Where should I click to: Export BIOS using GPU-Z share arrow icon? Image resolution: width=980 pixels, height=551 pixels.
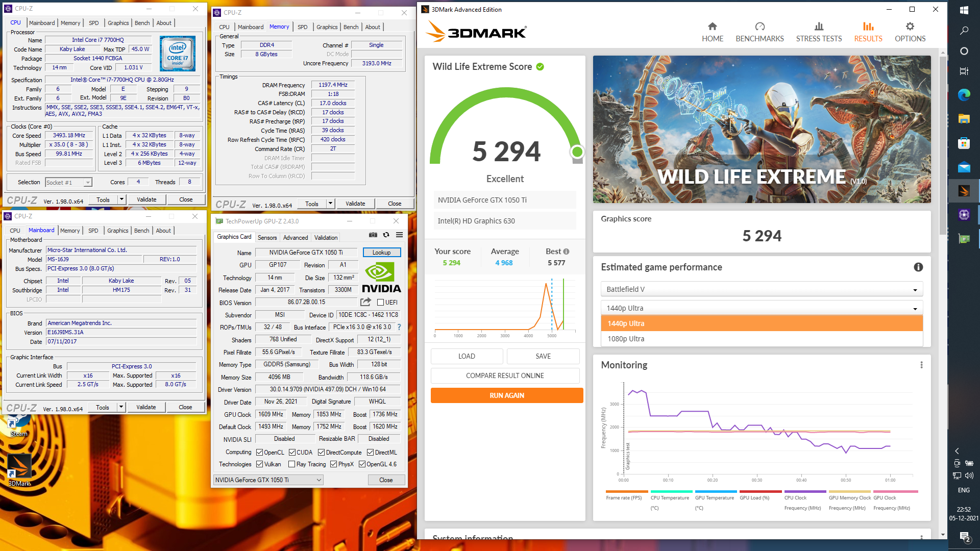[x=365, y=302]
